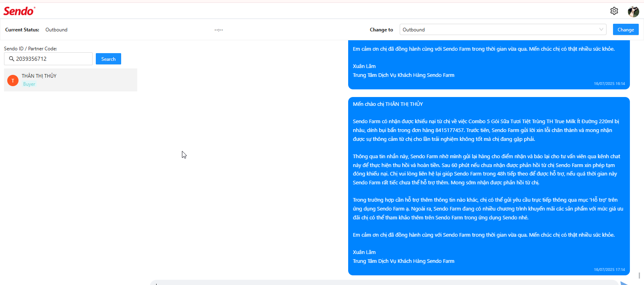Click the 'Sendo ID / Partner Code:' label

[31, 48]
